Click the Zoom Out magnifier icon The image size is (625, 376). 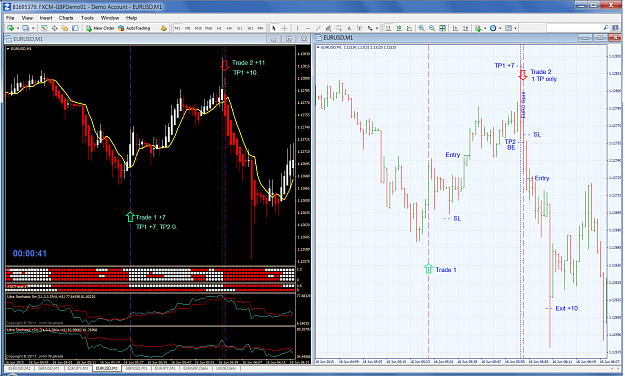(x=432, y=28)
